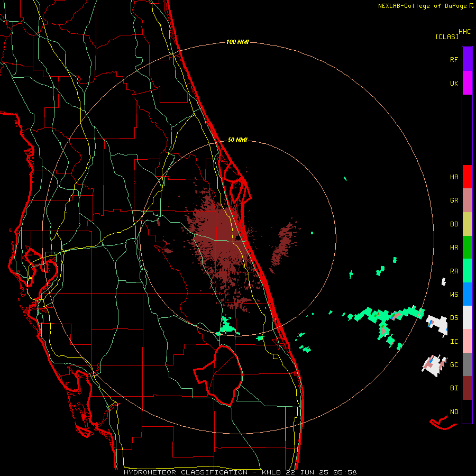
Task: Click the ND legend label
Action: tap(454, 411)
